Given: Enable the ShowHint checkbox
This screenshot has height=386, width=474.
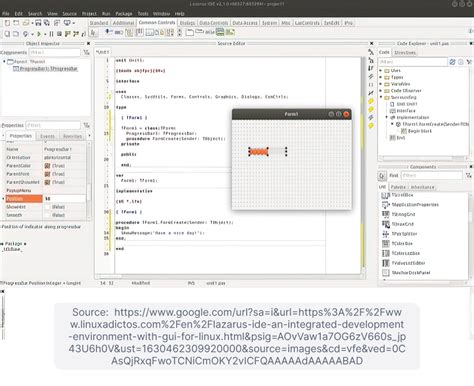Looking at the screenshot, I should coord(47,207).
